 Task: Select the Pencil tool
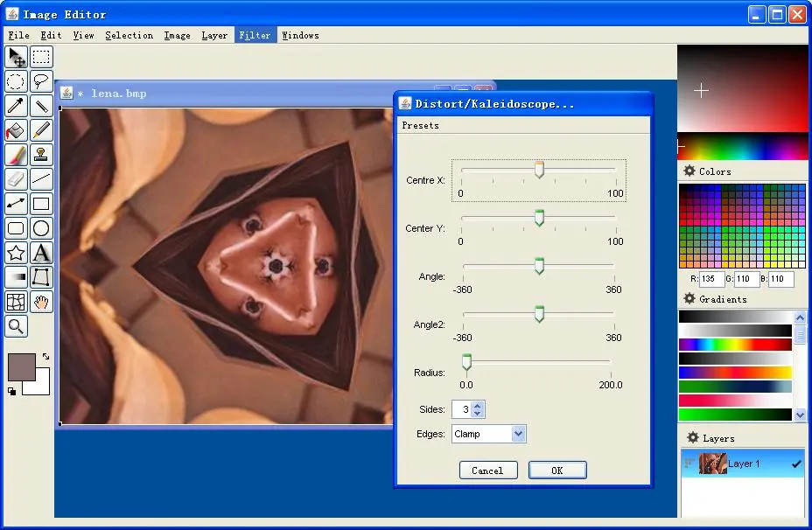tap(41, 130)
